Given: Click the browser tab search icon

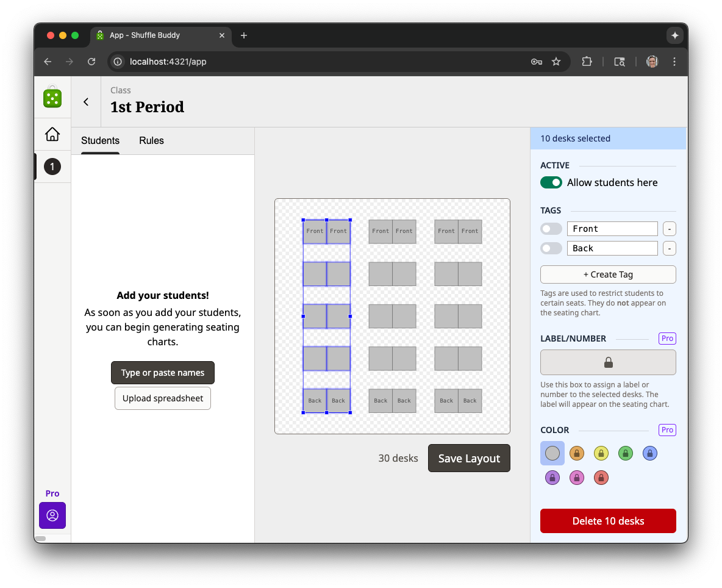Looking at the screenshot, I should click(620, 62).
